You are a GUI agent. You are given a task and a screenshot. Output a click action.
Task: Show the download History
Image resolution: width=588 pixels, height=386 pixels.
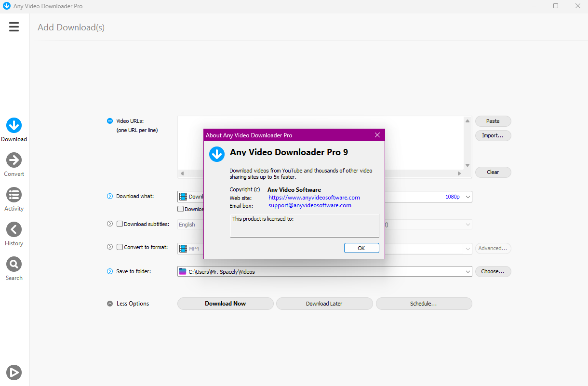pos(14,234)
